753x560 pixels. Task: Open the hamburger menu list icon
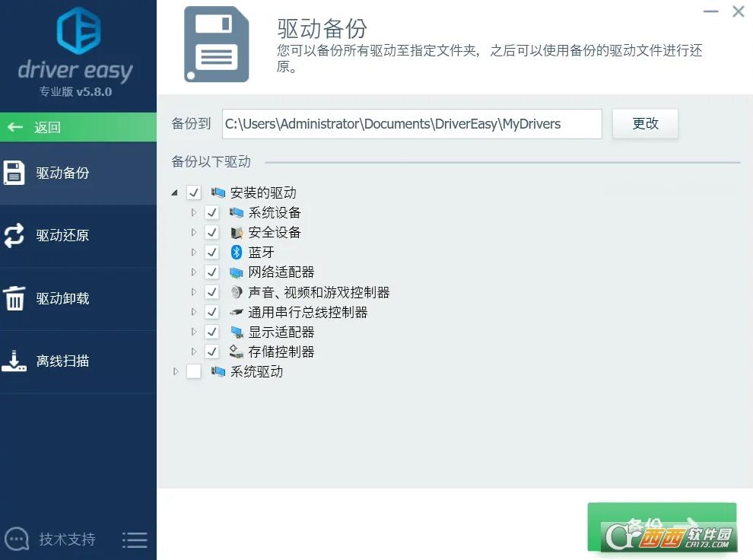click(135, 539)
